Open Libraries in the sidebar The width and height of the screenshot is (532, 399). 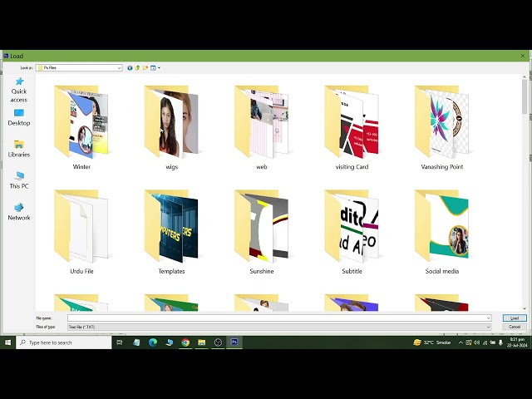click(x=19, y=149)
